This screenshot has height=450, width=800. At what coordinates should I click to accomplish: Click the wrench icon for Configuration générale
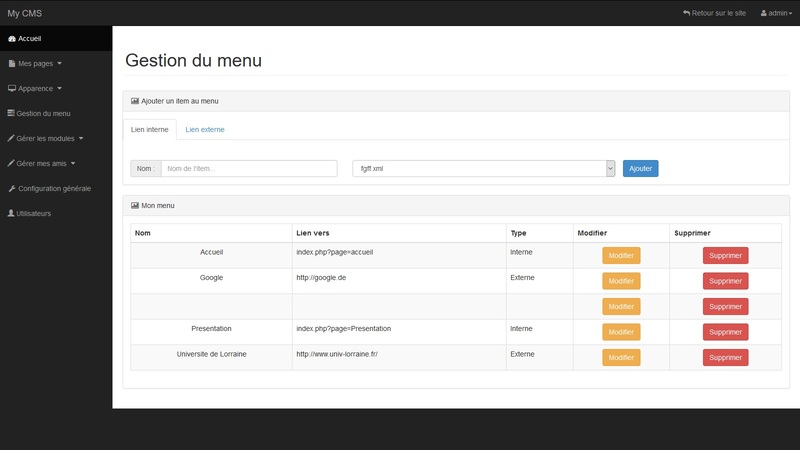pos(12,189)
